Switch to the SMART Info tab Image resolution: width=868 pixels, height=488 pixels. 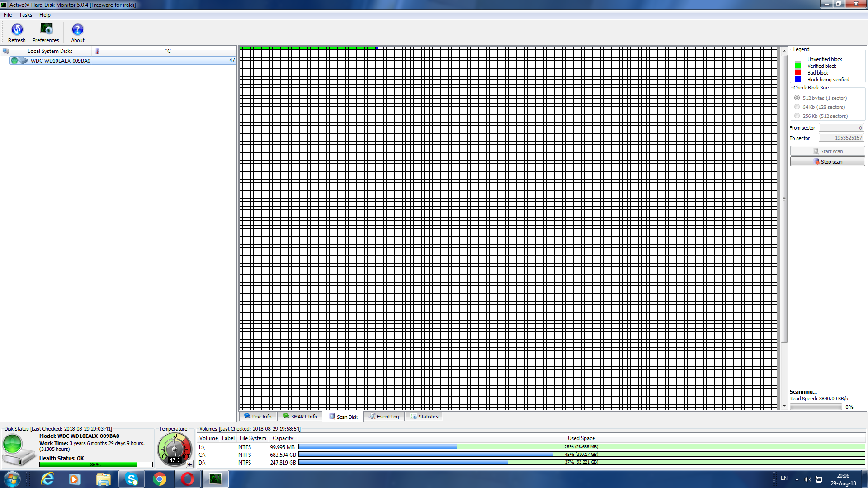[300, 417]
